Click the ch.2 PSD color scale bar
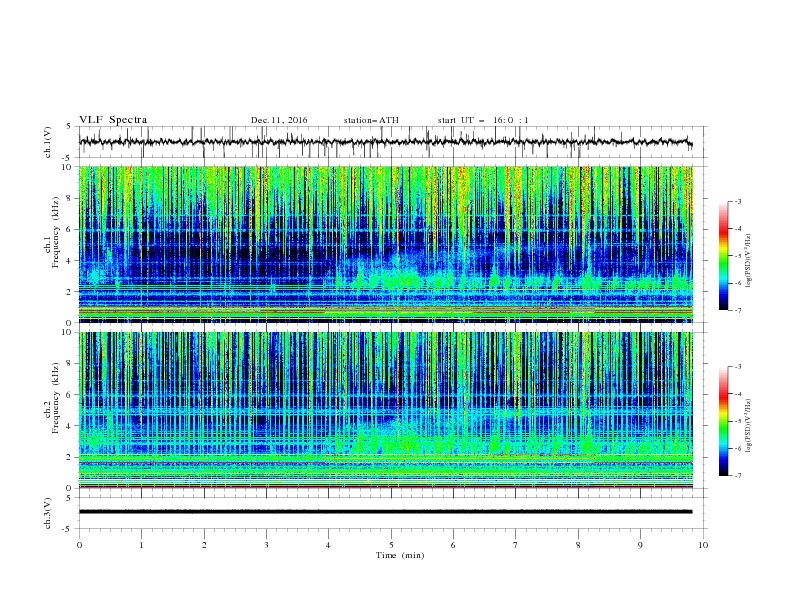Screen dimensions: 792x612 click(x=723, y=421)
